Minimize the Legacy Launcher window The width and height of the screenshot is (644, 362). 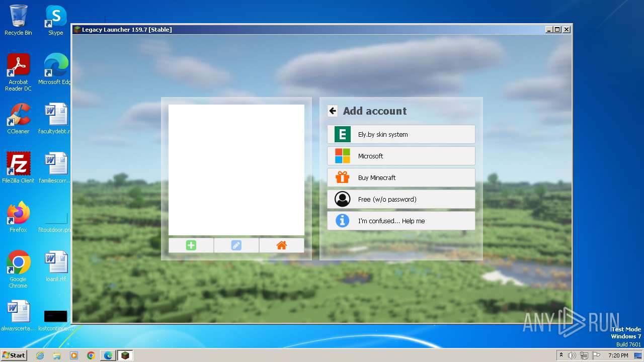click(549, 30)
